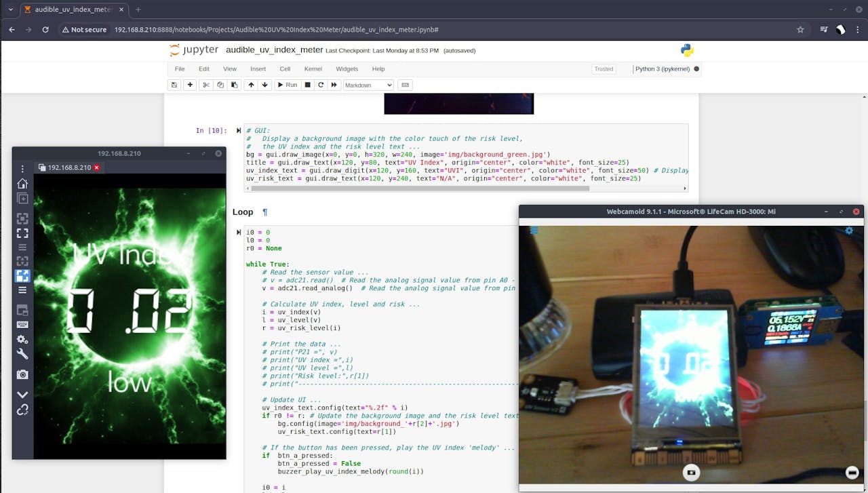
Task: Toggle the highlighted scaling mode button in VNC sidebar
Action: tap(22, 275)
